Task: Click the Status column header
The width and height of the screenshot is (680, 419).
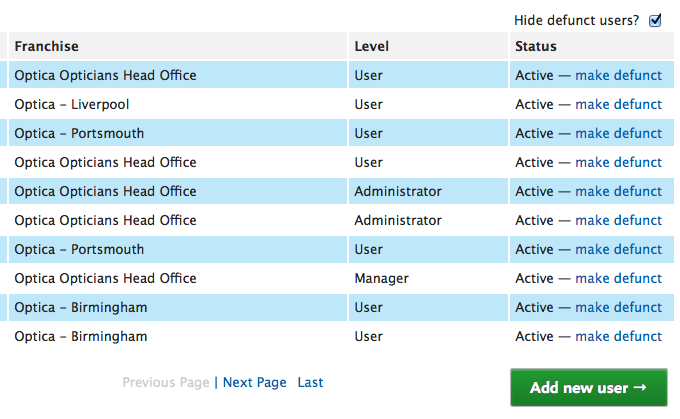Action: [x=536, y=46]
